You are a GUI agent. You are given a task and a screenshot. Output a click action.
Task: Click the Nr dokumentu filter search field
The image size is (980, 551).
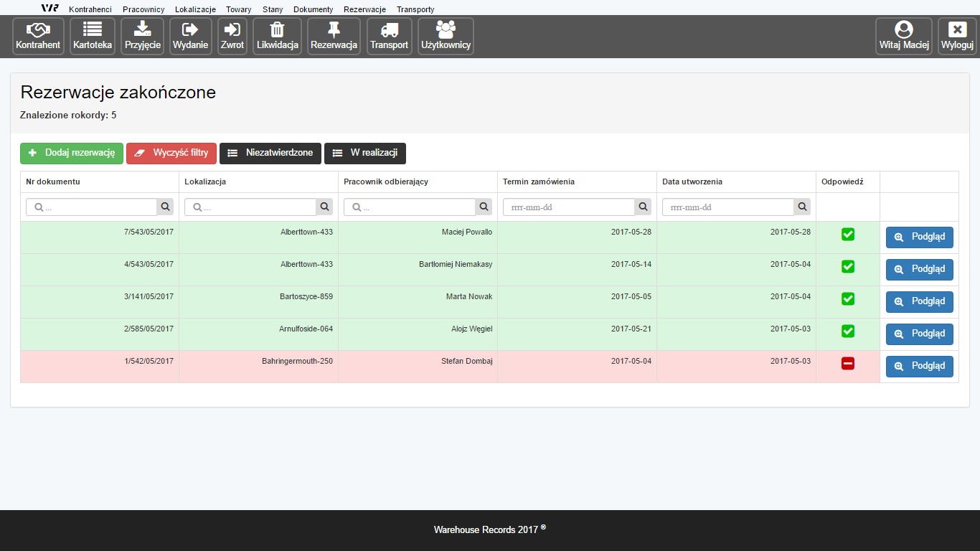click(92, 207)
